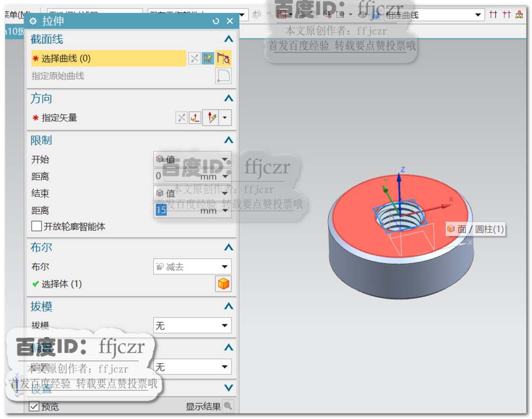
Task: Open the 菜单(M) menu
Action: pos(18,14)
